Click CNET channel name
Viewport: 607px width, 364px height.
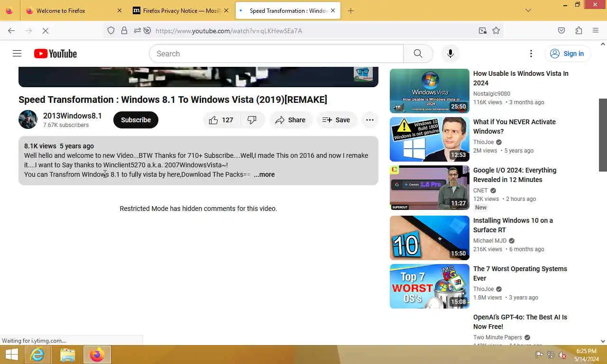pyautogui.click(x=480, y=191)
